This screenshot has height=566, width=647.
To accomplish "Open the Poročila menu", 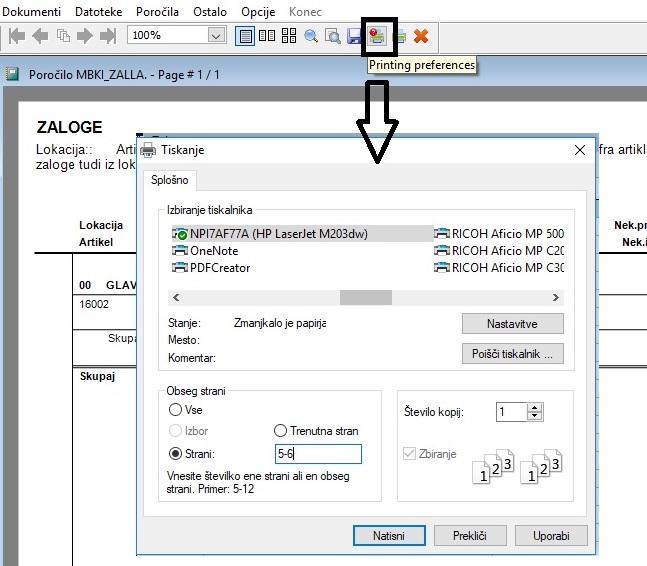I will 157,12.
